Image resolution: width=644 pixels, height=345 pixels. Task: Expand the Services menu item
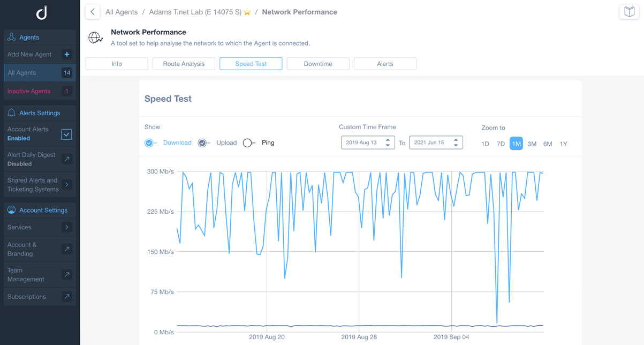coord(66,227)
